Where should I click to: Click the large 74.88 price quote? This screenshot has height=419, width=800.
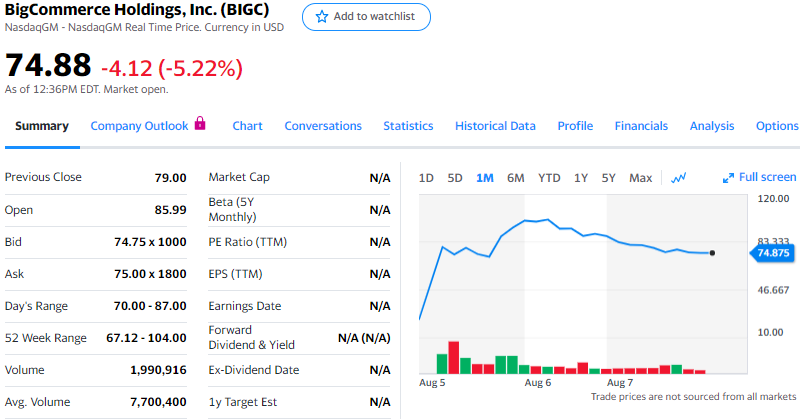48,65
